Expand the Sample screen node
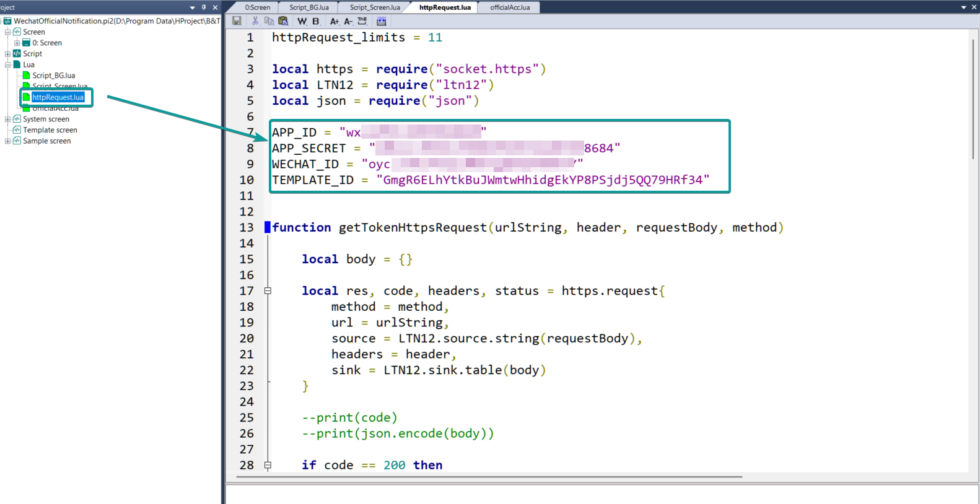Viewport: 980px width, 504px height. point(8,141)
